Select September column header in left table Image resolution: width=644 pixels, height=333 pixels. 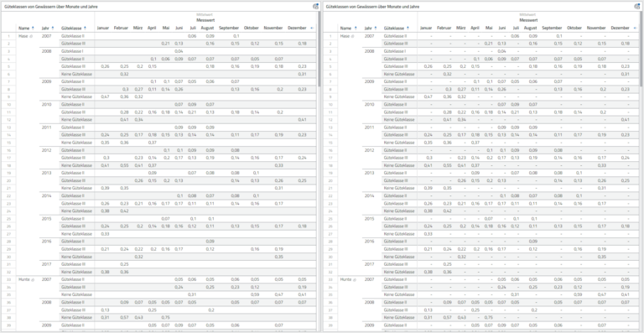pos(229,29)
